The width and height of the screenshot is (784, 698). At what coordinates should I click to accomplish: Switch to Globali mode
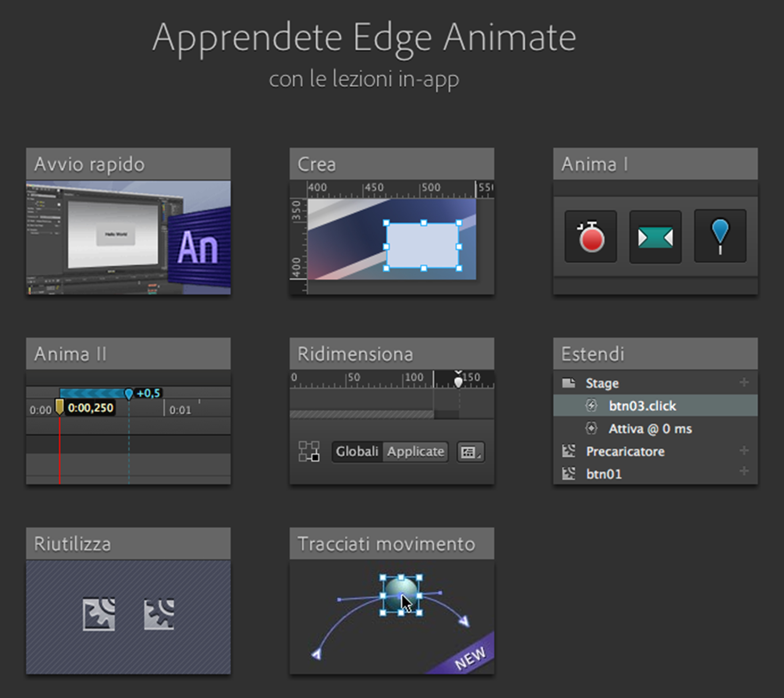[357, 451]
